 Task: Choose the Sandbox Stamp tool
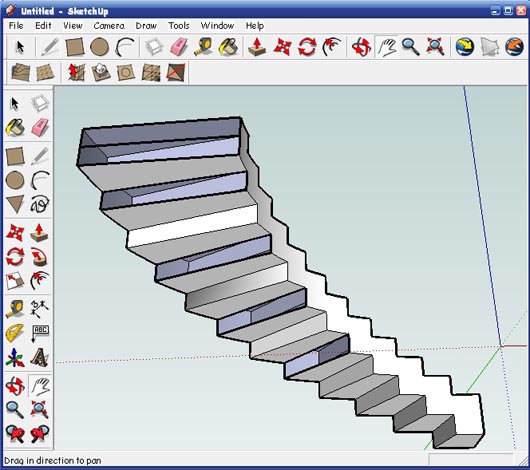[x=101, y=72]
